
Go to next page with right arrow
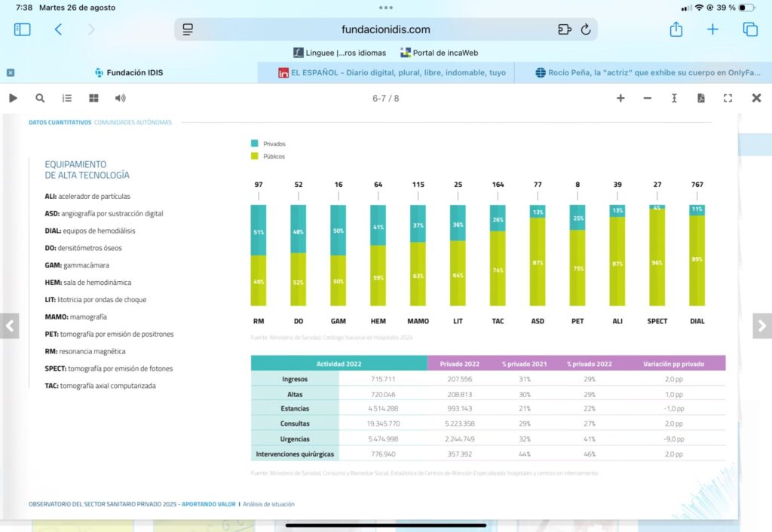click(761, 326)
